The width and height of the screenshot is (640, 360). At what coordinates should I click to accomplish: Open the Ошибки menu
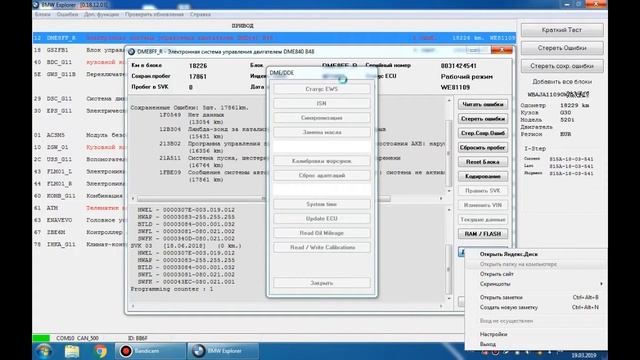click(x=67, y=14)
